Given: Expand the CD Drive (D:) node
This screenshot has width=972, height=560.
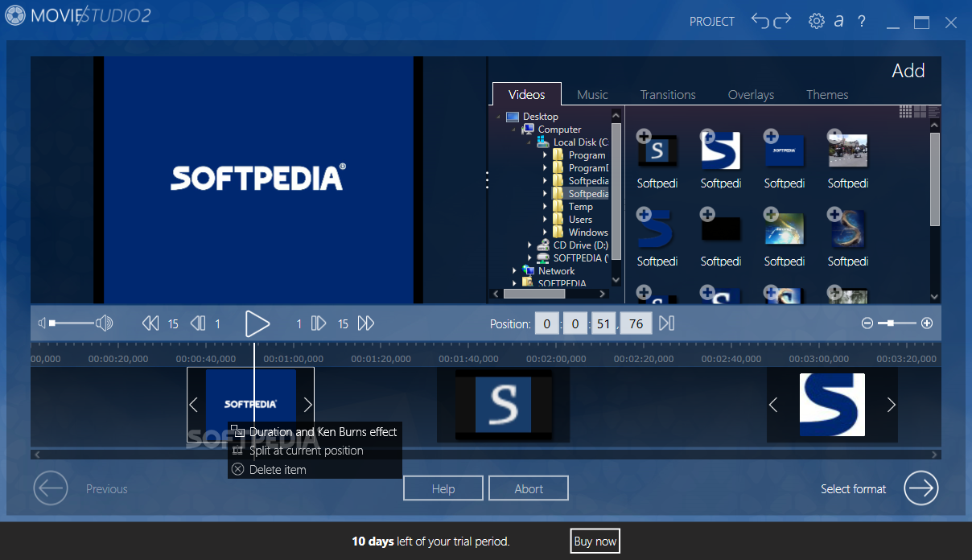Looking at the screenshot, I should (x=529, y=245).
